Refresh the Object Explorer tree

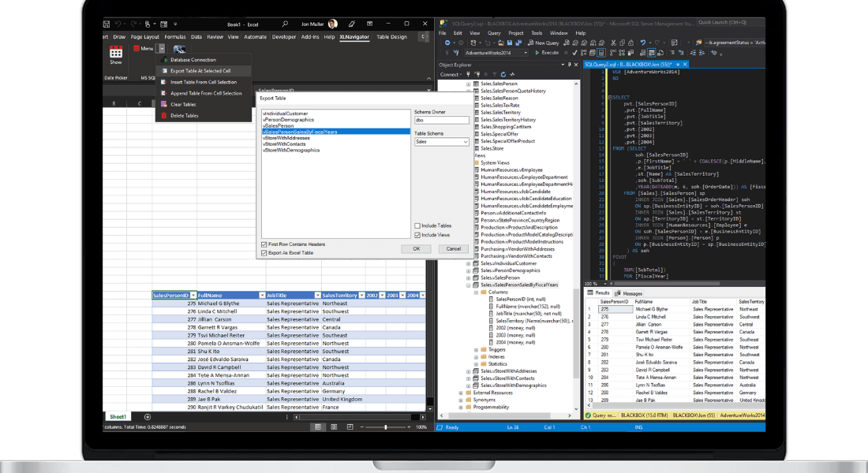[503, 74]
